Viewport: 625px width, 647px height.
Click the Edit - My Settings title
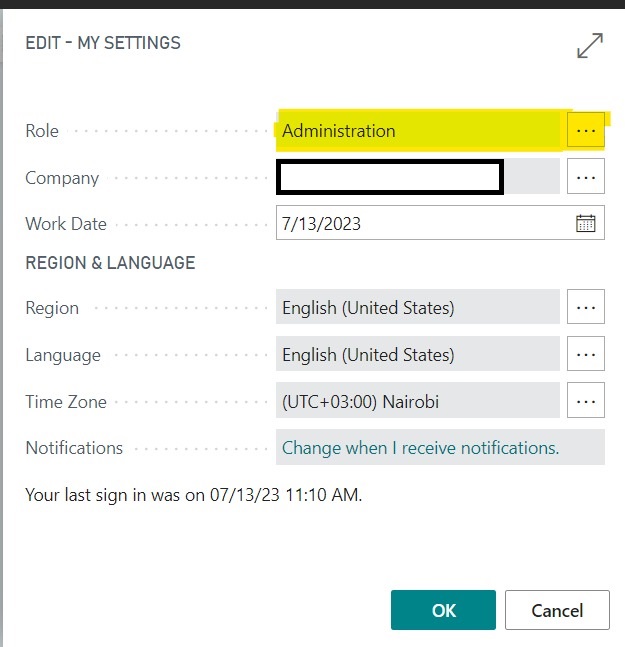(103, 43)
